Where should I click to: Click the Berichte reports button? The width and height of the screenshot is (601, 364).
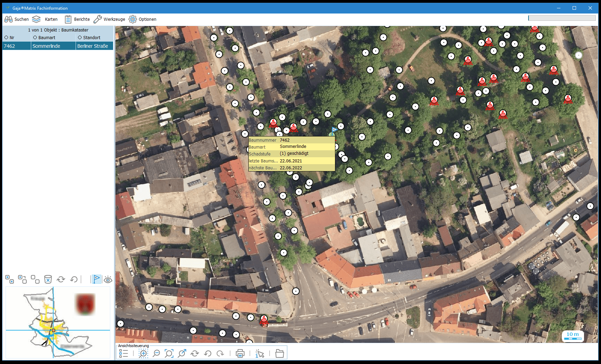click(77, 19)
